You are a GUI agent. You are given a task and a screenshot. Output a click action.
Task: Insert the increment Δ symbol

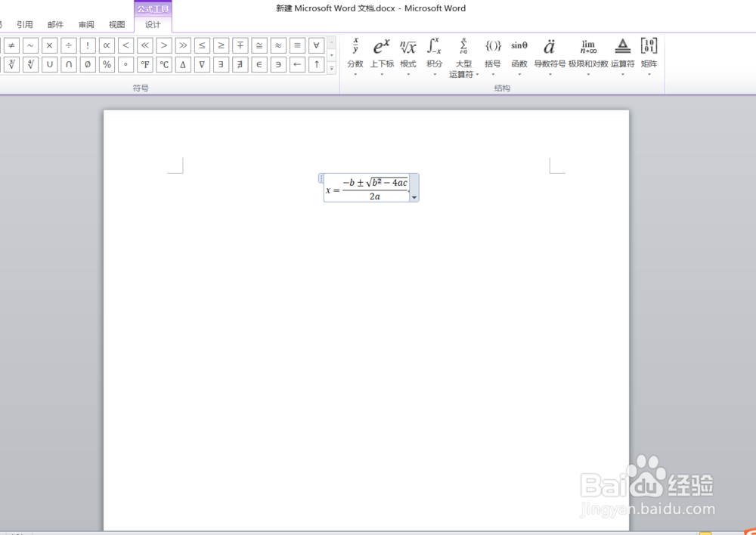point(183,64)
